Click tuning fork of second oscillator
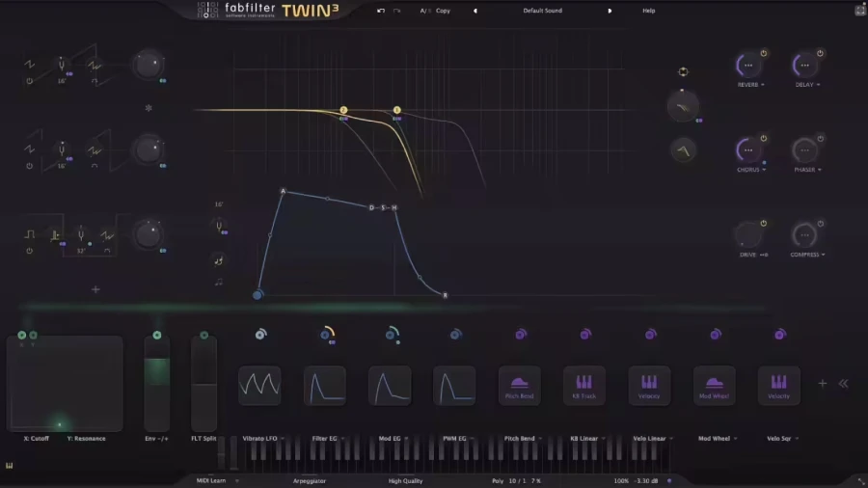The height and width of the screenshot is (488, 868). (x=62, y=149)
